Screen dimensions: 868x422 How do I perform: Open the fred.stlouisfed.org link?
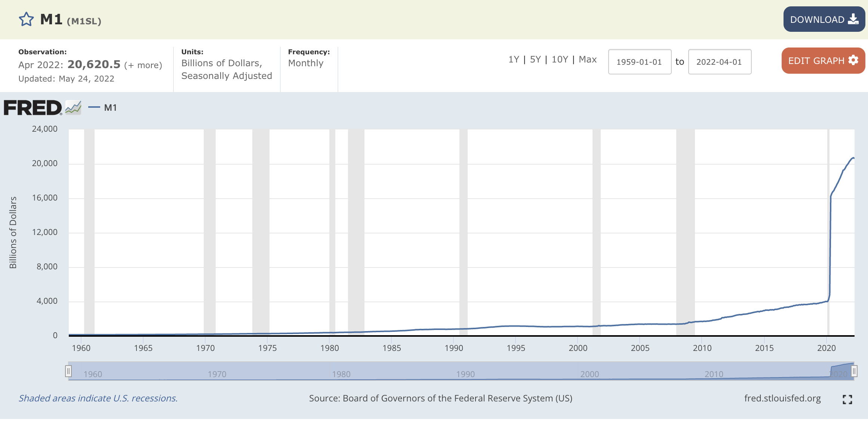click(782, 398)
